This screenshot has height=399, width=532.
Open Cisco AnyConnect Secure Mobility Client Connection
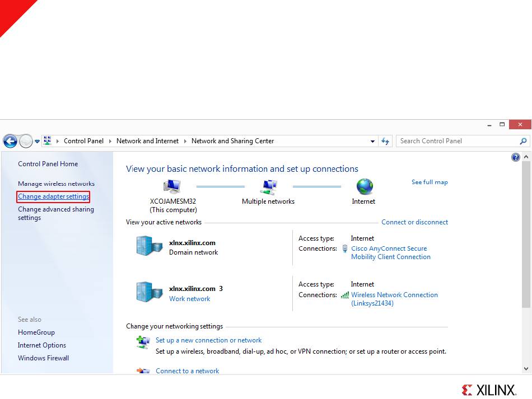(390, 252)
